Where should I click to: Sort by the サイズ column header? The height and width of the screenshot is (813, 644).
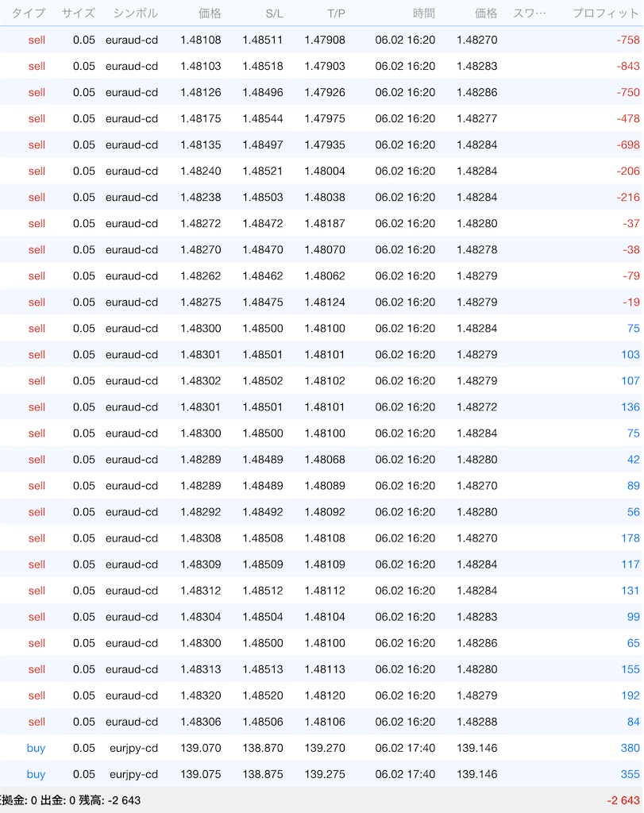coord(79,13)
